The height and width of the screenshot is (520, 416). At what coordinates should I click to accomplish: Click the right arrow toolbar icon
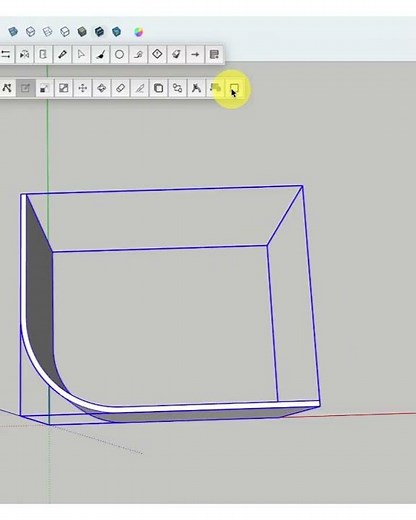(195, 54)
